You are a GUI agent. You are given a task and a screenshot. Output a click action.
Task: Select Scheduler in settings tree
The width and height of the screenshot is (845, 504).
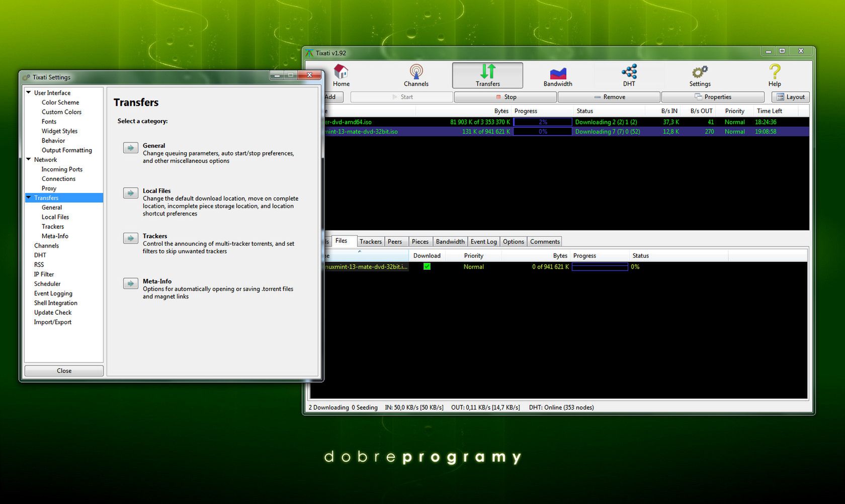[47, 283]
